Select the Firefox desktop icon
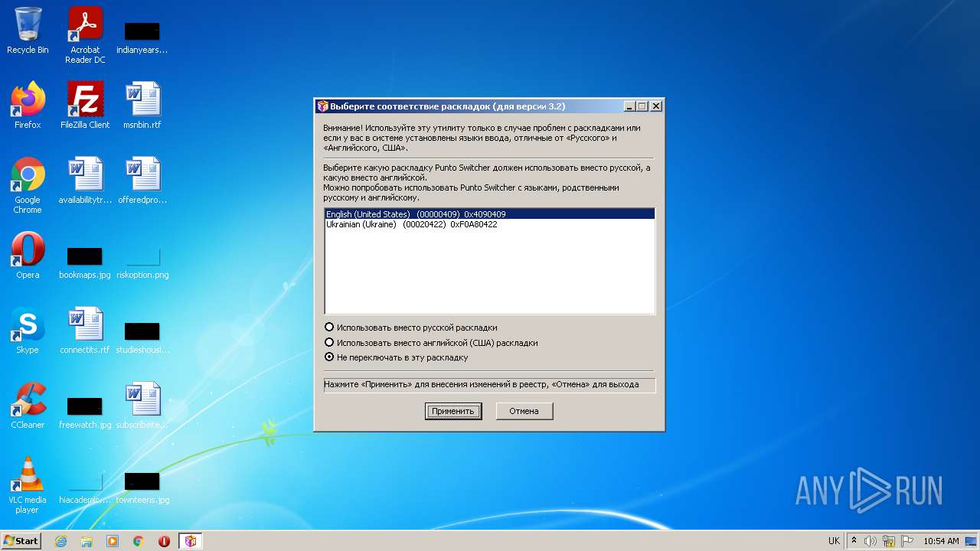The width and height of the screenshot is (980, 551). (x=28, y=105)
